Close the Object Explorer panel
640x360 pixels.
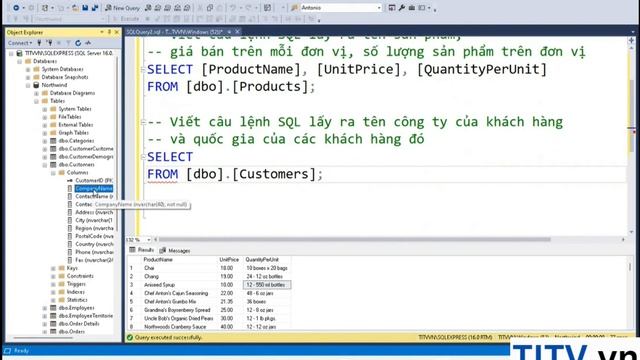tap(117, 32)
